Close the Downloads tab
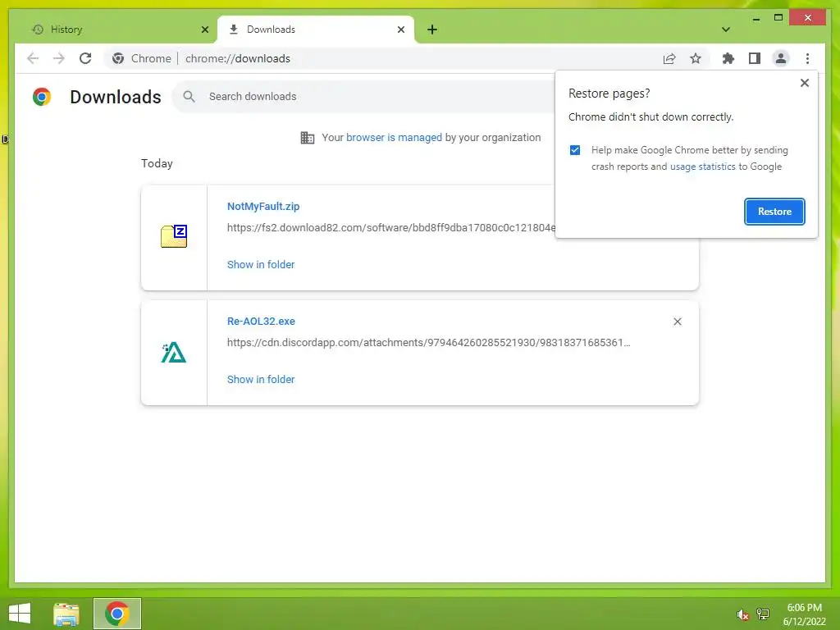The height and width of the screenshot is (630, 840). 400,30
